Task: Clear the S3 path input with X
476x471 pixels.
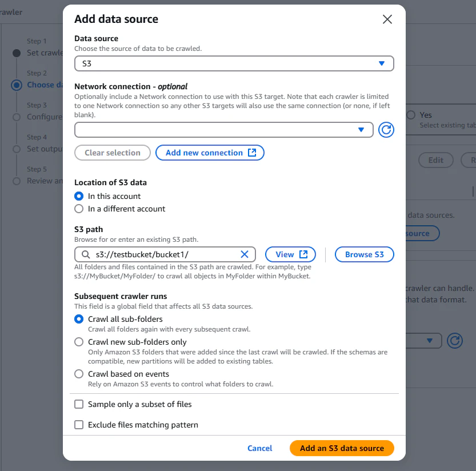Action: point(245,254)
